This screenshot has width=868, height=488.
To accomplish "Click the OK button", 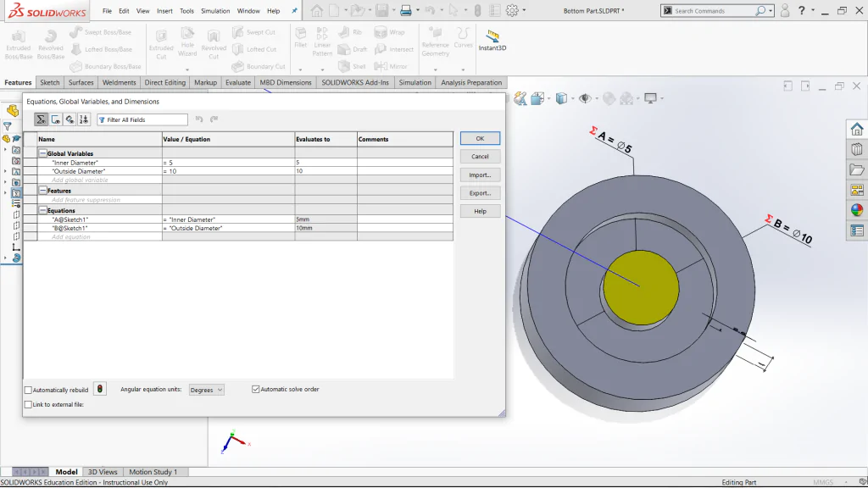I will 480,138.
